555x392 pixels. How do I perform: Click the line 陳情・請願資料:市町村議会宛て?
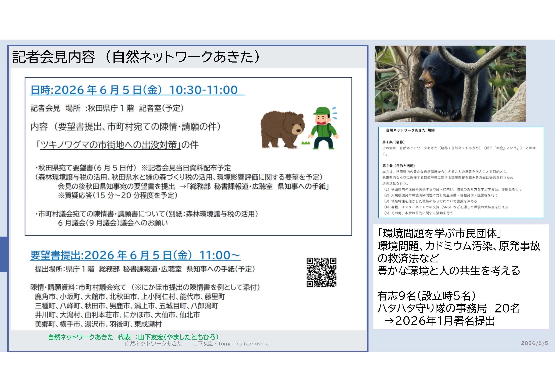coord(145,287)
